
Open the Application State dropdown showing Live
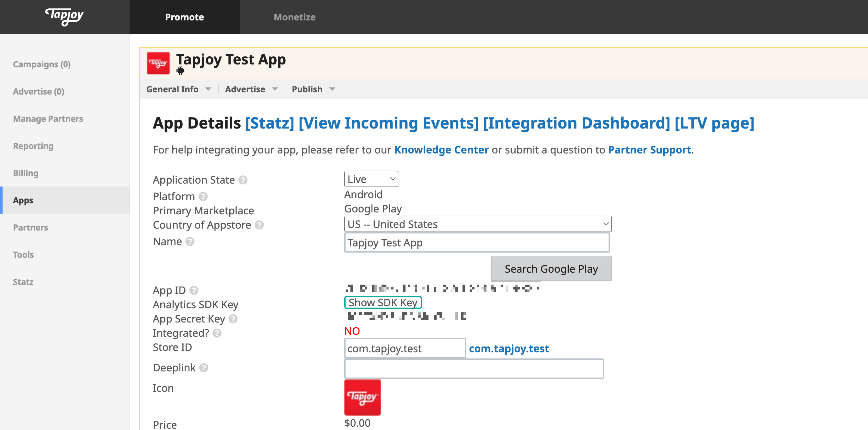[x=371, y=179]
